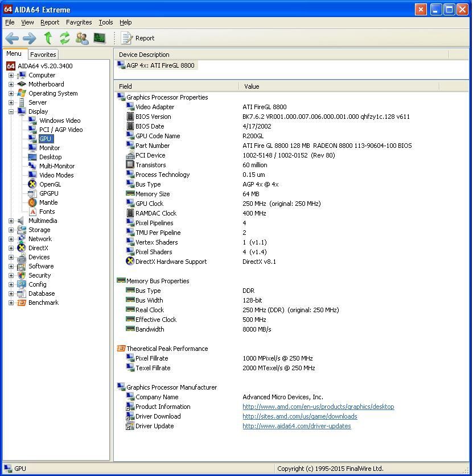Open the Help menu
This screenshot has height=476, width=473.
[x=125, y=22]
